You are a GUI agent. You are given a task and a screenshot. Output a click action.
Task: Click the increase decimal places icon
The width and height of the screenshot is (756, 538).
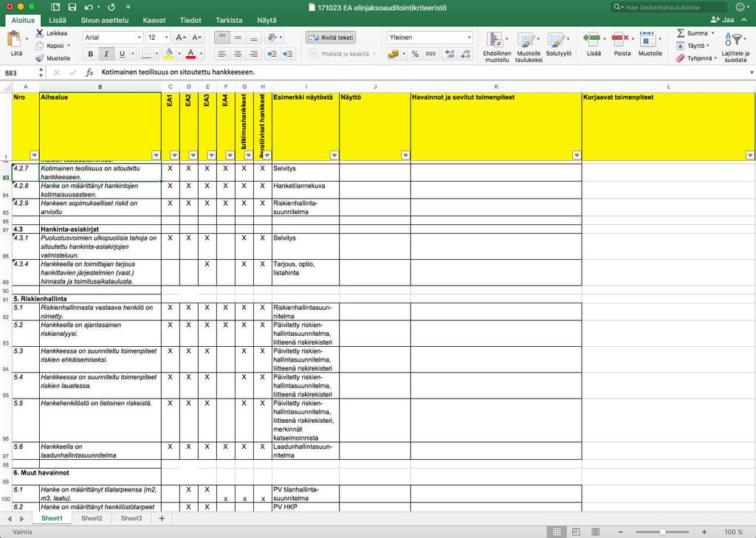click(x=450, y=54)
